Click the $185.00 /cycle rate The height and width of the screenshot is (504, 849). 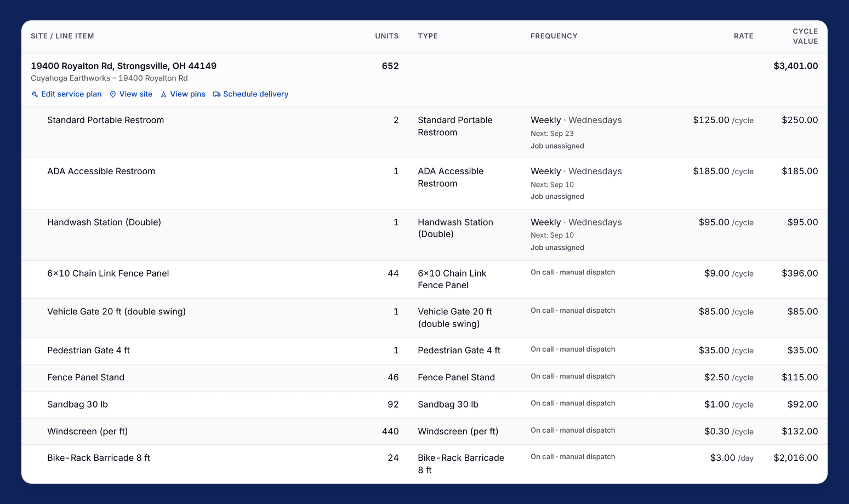tap(723, 171)
